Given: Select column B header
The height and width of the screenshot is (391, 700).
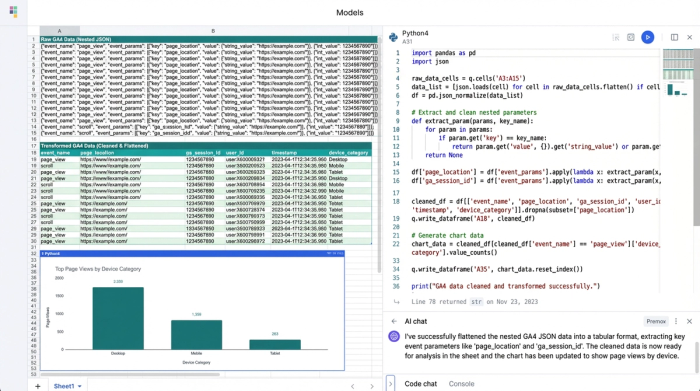Looking at the screenshot, I should pos(213,31).
